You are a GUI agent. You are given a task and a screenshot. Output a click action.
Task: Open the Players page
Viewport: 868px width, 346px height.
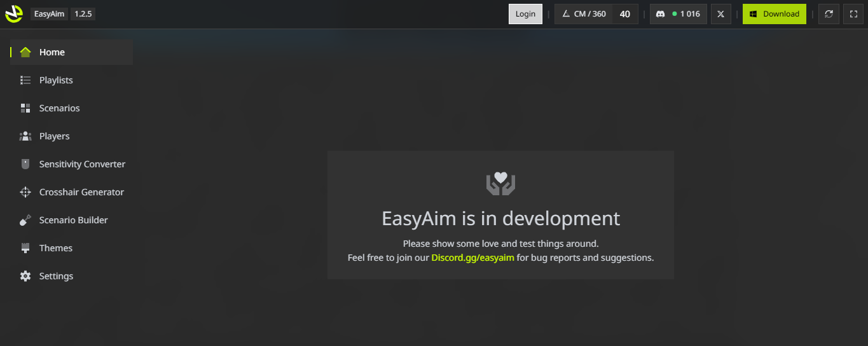click(x=71, y=136)
